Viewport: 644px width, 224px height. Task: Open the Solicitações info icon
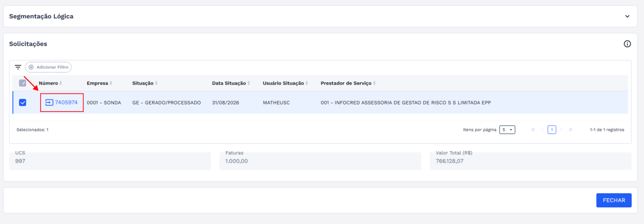click(627, 44)
